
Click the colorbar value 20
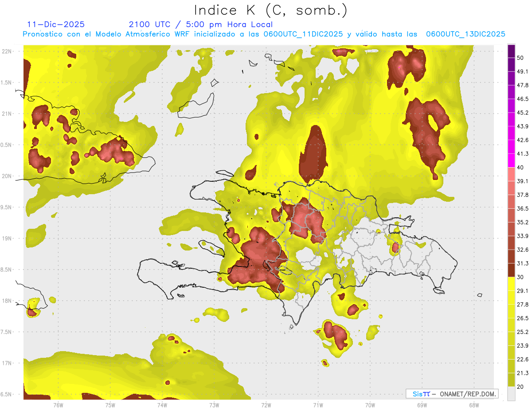[521, 387]
